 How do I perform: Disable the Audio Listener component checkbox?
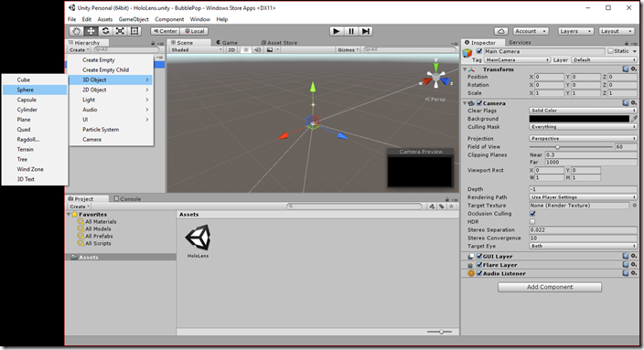tap(479, 273)
